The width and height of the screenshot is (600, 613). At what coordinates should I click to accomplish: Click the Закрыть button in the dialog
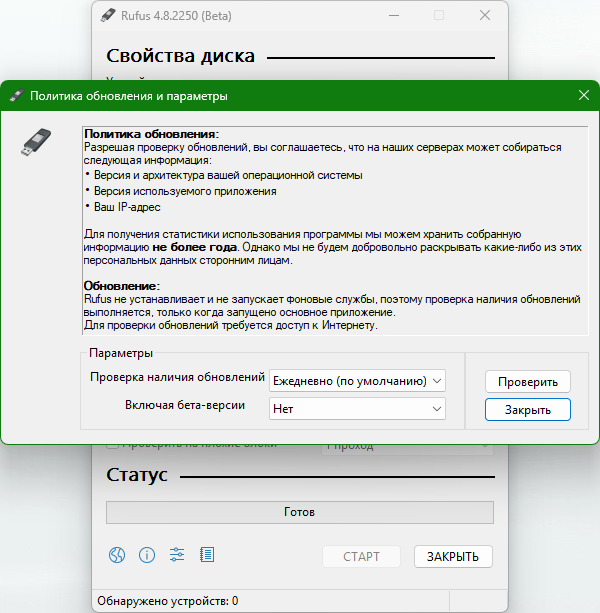click(x=528, y=410)
